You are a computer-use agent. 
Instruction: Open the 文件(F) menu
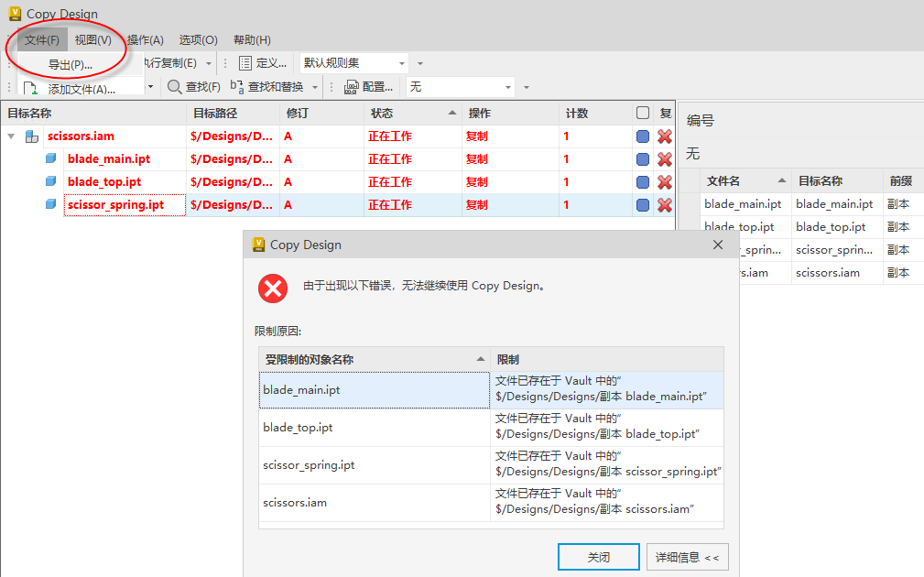(x=42, y=40)
